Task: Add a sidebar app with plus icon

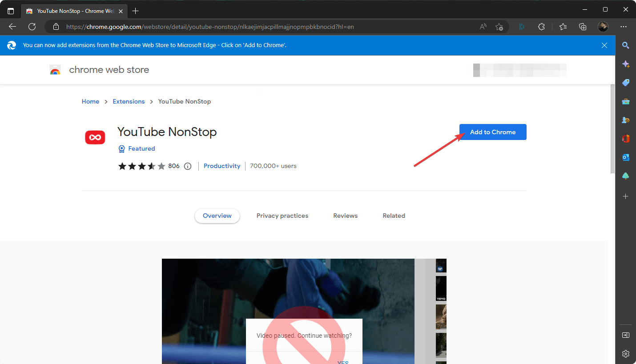Action: tap(626, 196)
